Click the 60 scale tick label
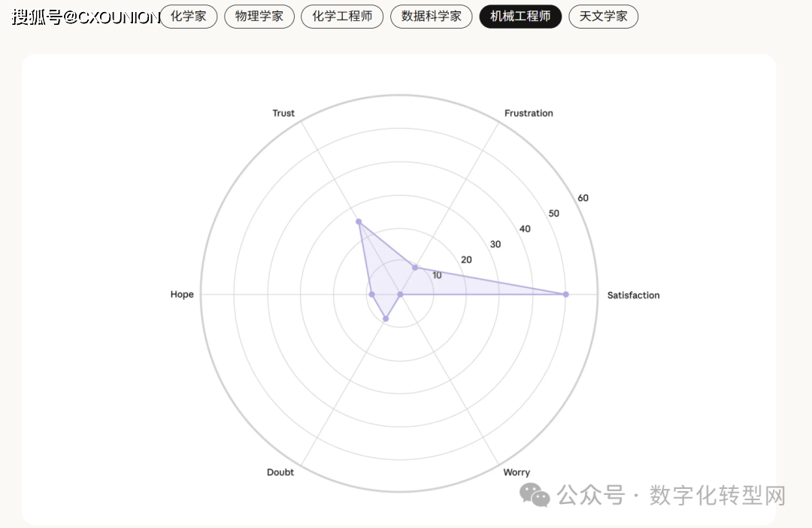 [583, 198]
